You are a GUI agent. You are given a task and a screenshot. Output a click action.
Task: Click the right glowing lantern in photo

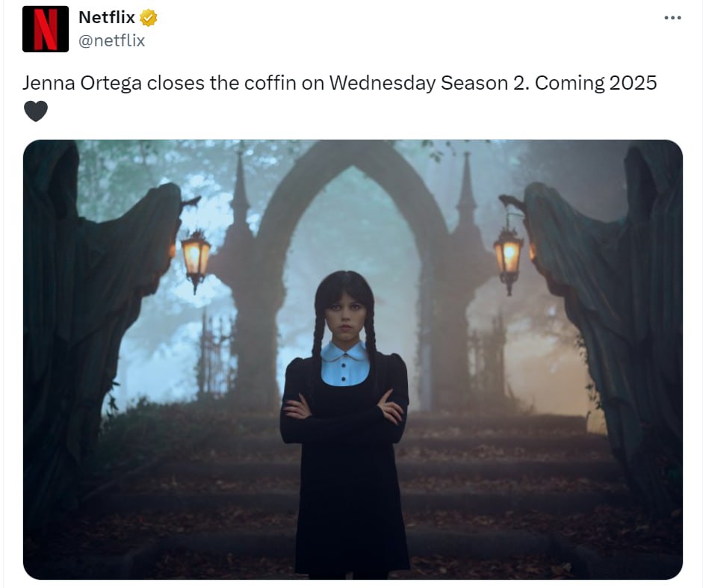[x=509, y=259]
